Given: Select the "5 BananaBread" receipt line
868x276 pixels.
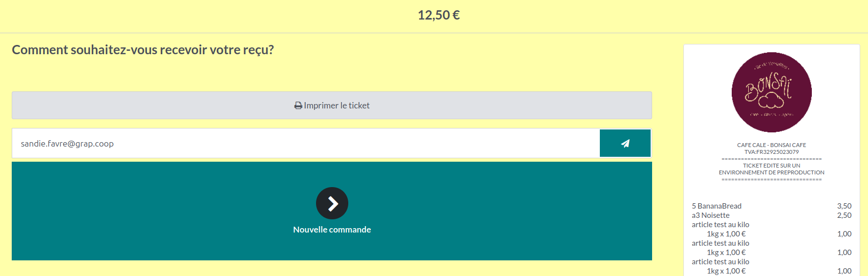Looking at the screenshot, I should click(717, 206).
